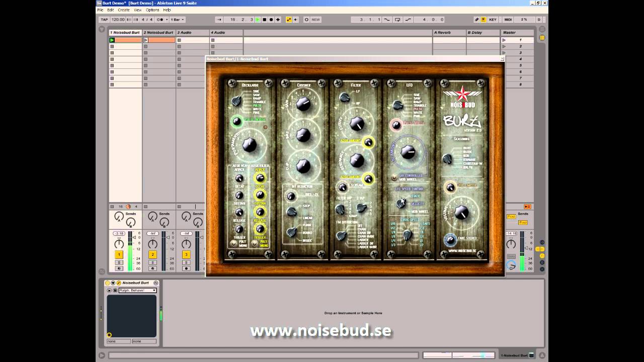The width and height of the screenshot is (644, 362).
Task: Click the Pre Limiter knob
Action: click(x=451, y=188)
